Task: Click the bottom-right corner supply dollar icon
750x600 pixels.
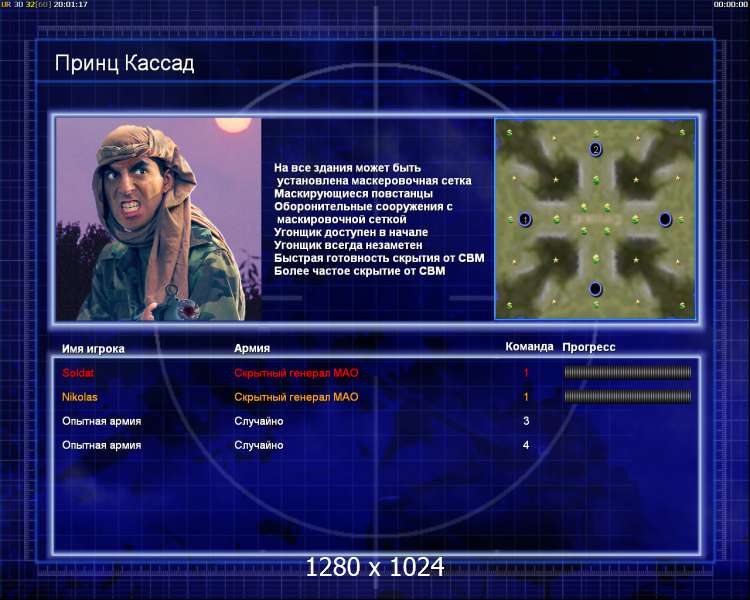Action: coord(682,305)
